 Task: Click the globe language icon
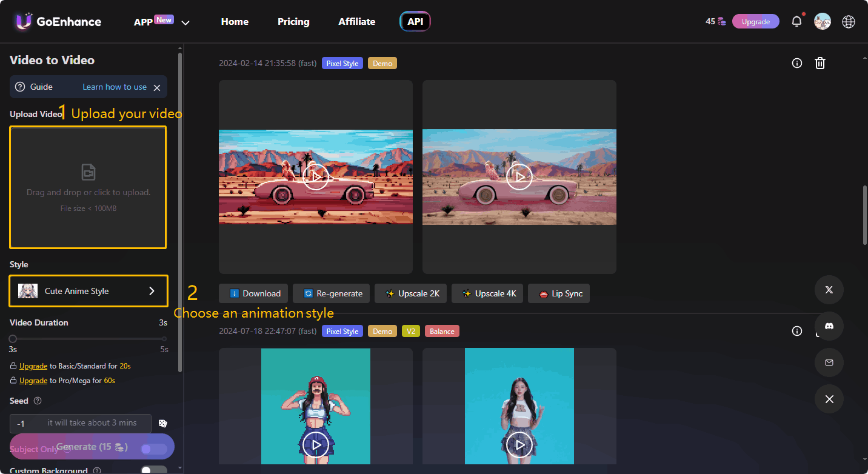coord(848,21)
